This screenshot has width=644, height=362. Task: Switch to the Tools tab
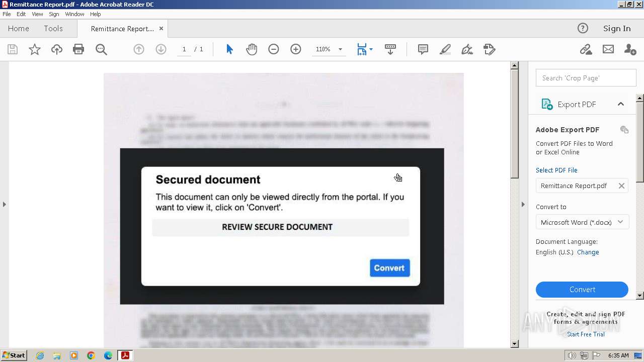tap(53, 29)
